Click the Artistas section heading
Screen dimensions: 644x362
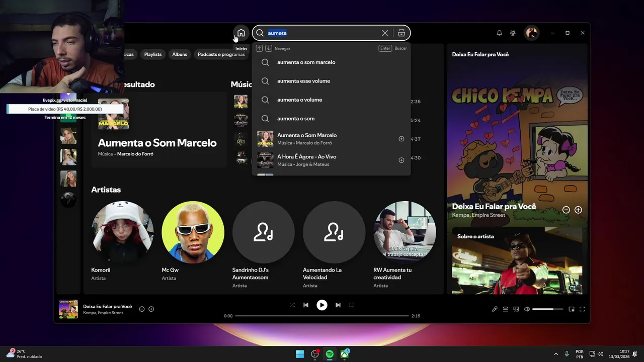point(106,190)
